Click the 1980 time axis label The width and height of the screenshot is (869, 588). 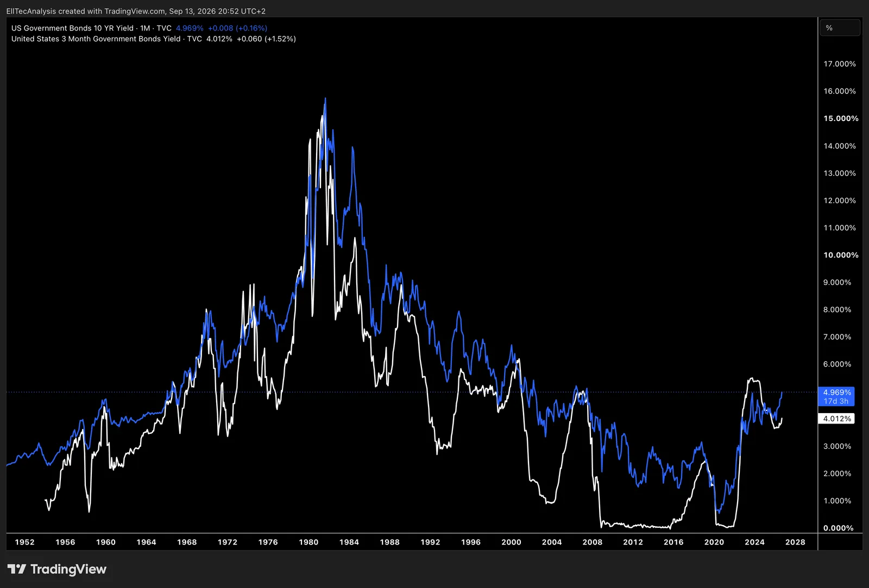(x=308, y=542)
